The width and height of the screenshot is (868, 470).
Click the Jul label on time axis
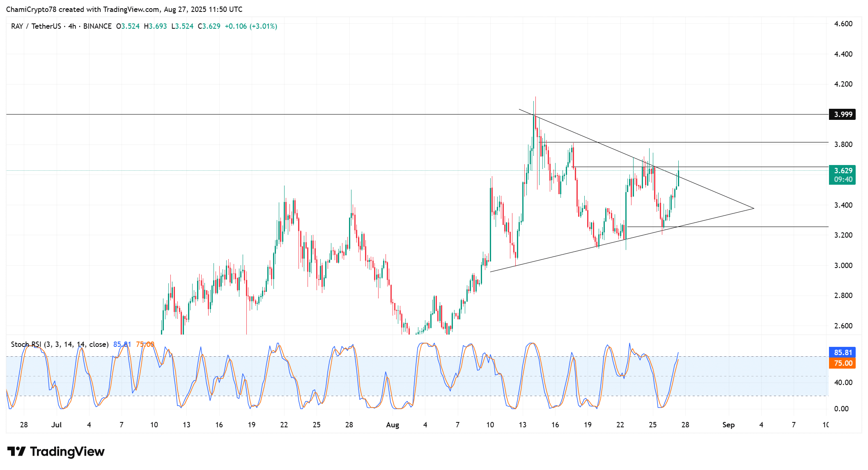56,425
